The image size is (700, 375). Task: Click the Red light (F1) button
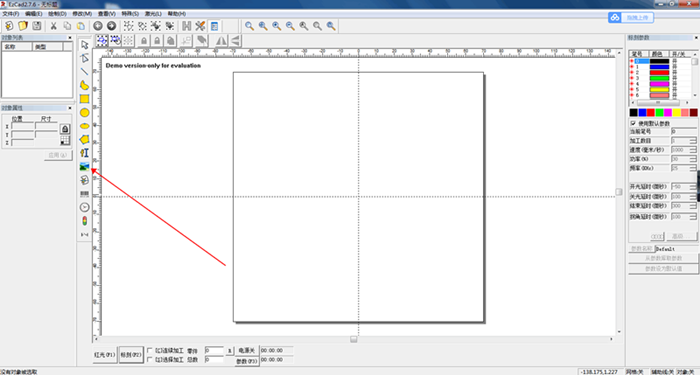coord(105,355)
